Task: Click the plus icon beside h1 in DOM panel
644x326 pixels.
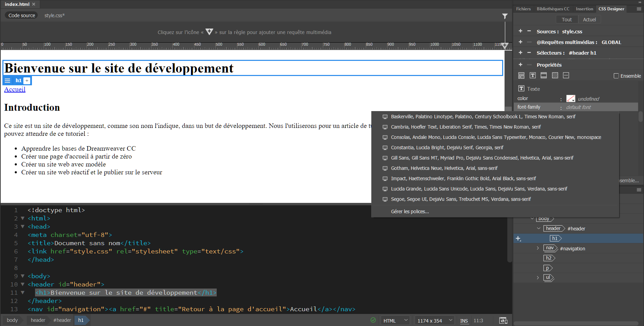Action: pyautogui.click(x=518, y=238)
